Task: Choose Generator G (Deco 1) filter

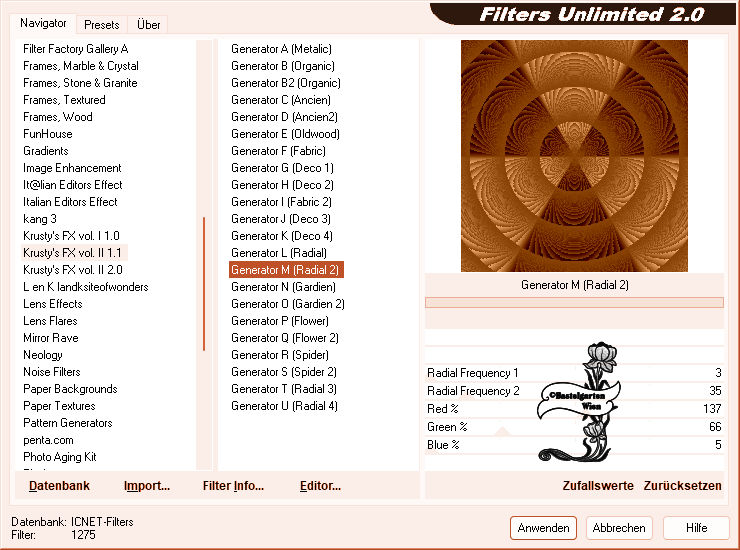Action: click(x=282, y=168)
